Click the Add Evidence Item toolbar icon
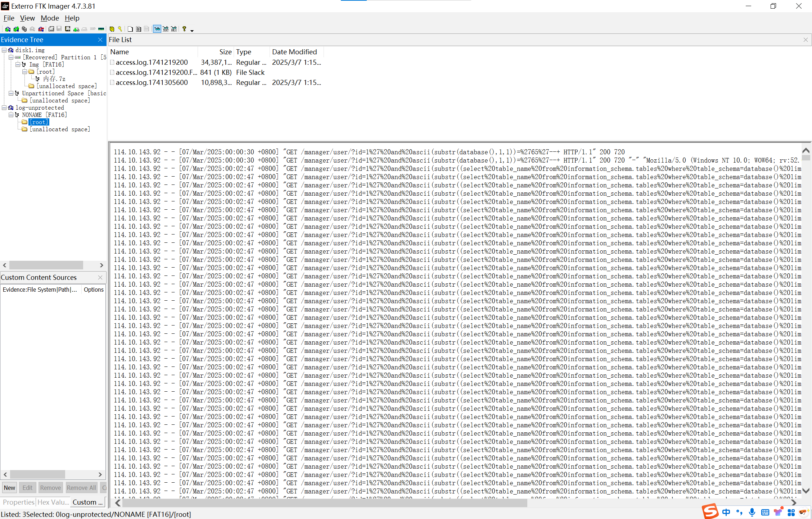Screen dimensions: 812x519 [x=8, y=29]
